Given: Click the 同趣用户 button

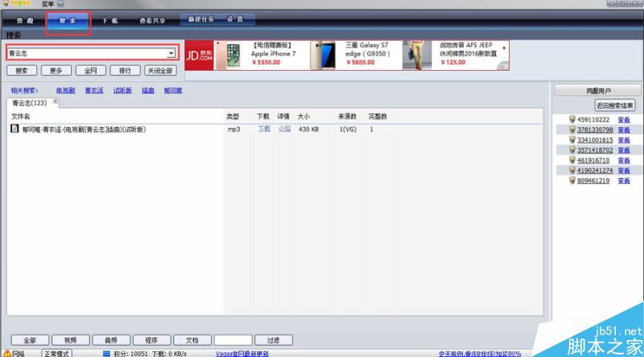Looking at the screenshot, I should pyautogui.click(x=597, y=90).
